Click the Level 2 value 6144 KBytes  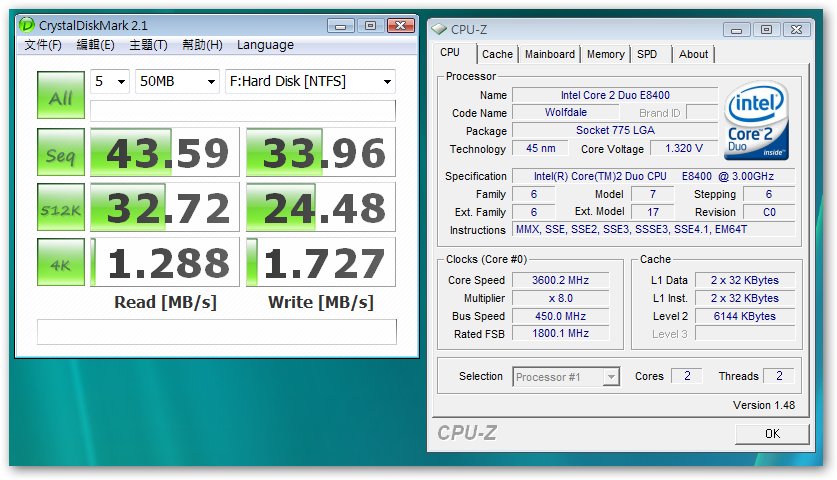(x=745, y=316)
